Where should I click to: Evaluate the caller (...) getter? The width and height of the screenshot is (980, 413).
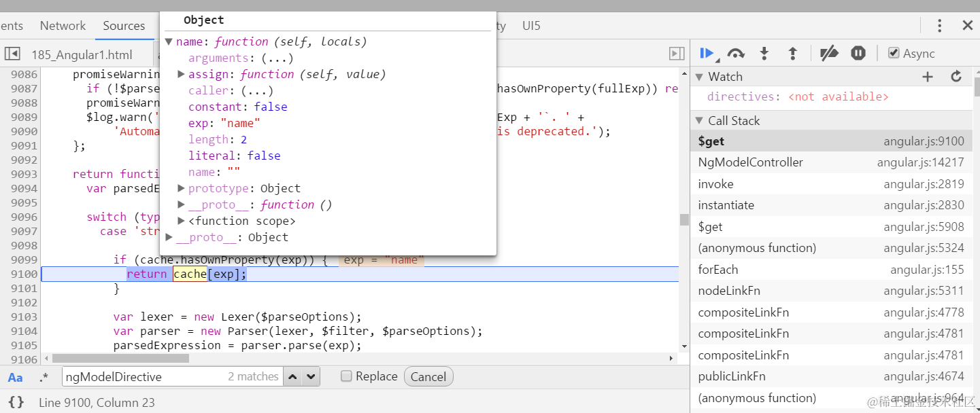coord(257,91)
